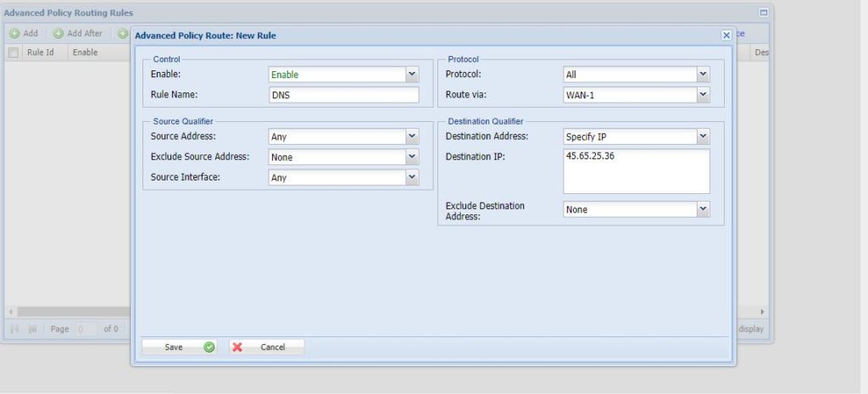Click the Destination IP text area
This screenshot has width=868, height=394.
(636, 172)
